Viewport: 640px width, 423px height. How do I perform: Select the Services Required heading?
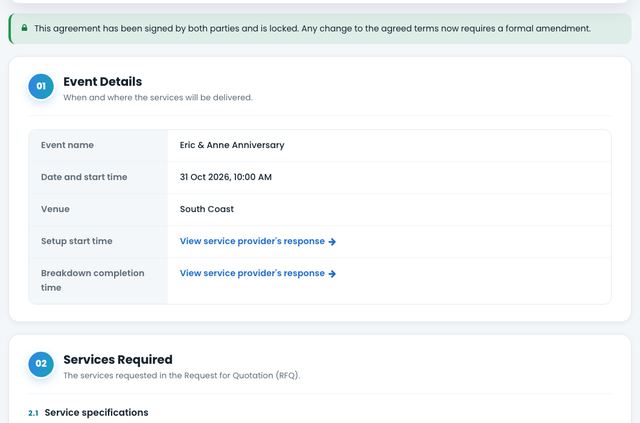tap(118, 360)
